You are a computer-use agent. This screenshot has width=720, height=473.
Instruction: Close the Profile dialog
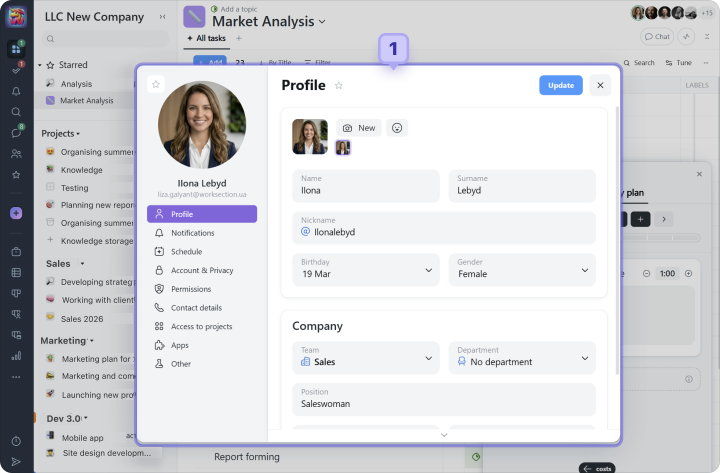coord(600,85)
